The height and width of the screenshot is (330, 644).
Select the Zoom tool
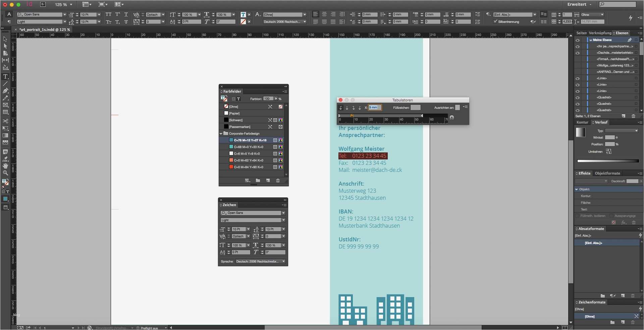[x=5, y=173]
